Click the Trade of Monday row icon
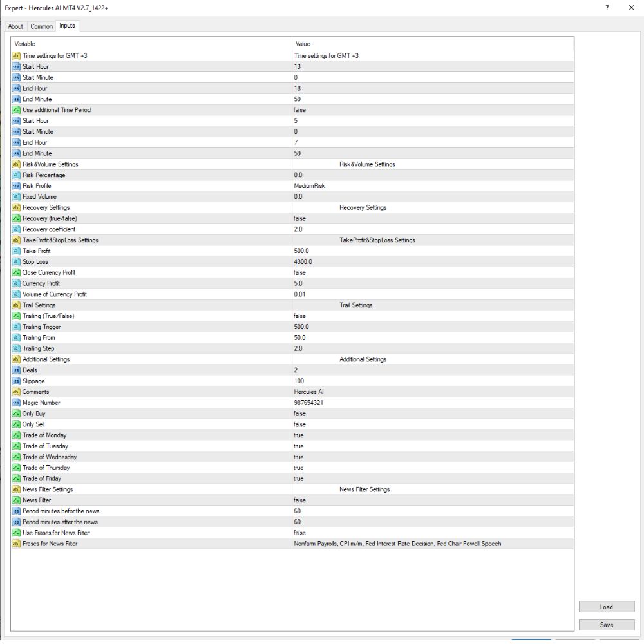644x644 pixels. (16, 435)
